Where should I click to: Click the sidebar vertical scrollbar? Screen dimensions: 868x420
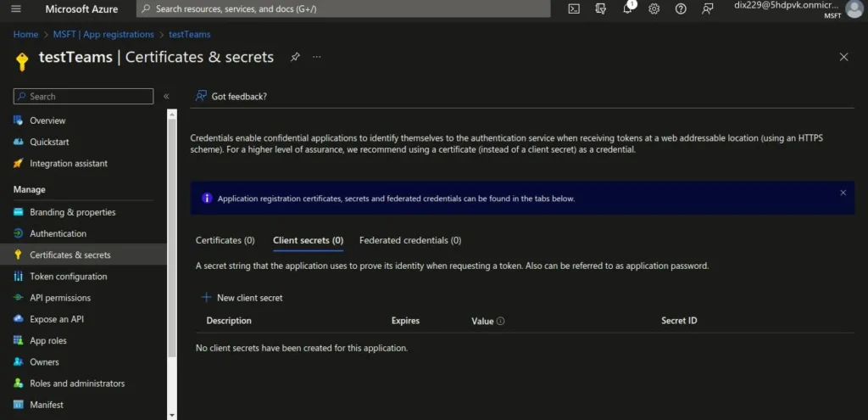pos(172,255)
